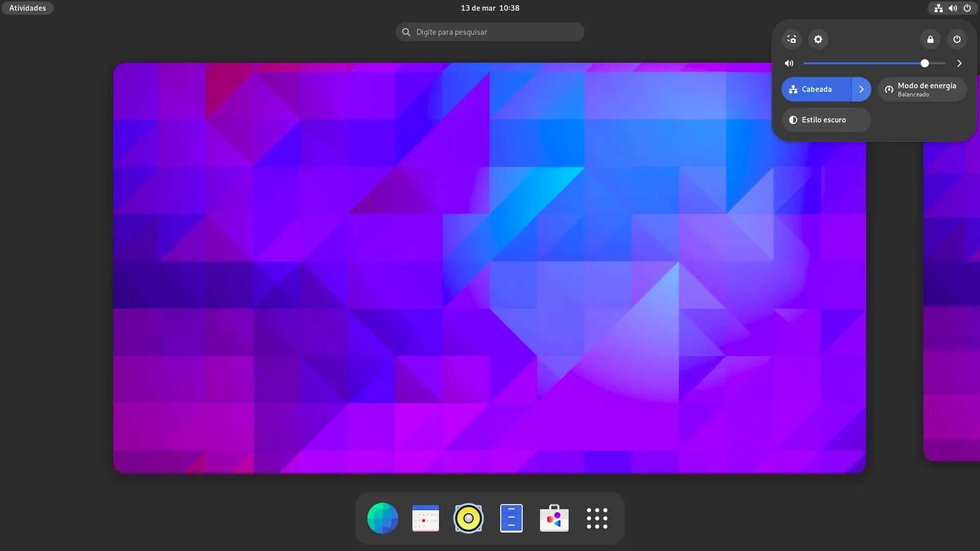Open the clock and calendar menu
The image size is (980, 551).
[490, 8]
